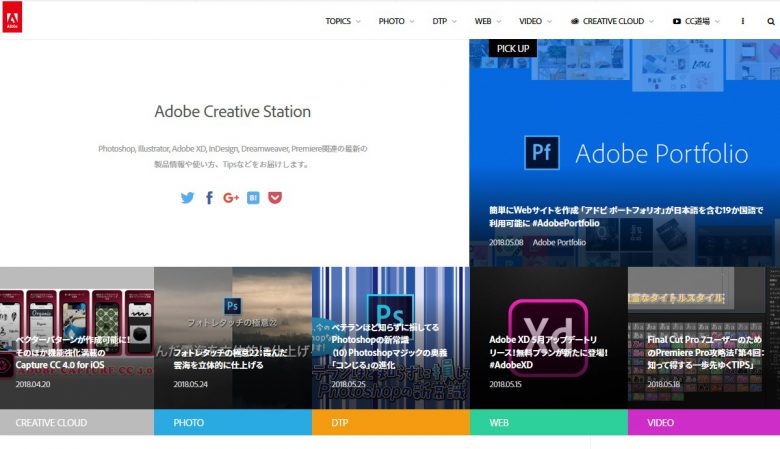
Task: Click the 2018.05.08 date text
Action: (x=506, y=242)
